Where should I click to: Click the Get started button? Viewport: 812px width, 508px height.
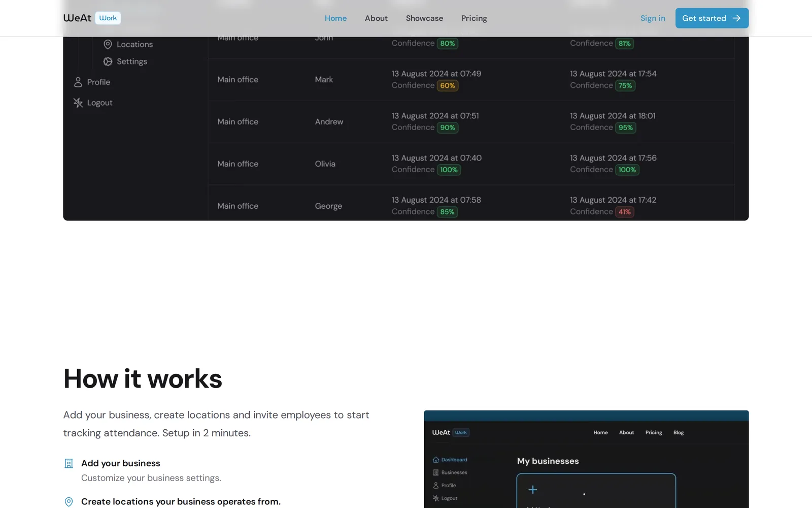[712, 18]
